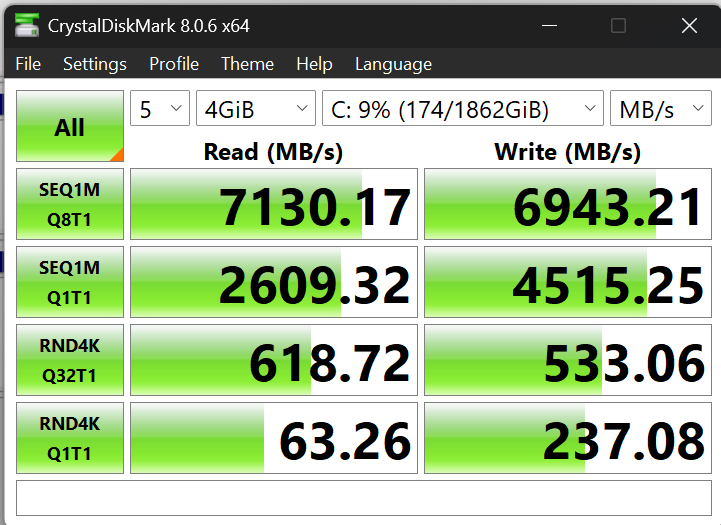Screen dimensions: 721x525
Task: Open the Settings menu
Action: coord(95,64)
